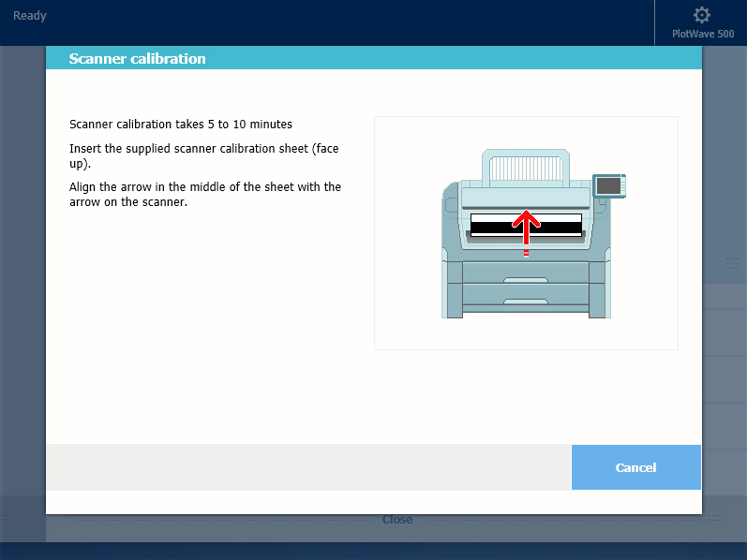Click the black-and-white calibration sheet graphic

click(x=497, y=225)
